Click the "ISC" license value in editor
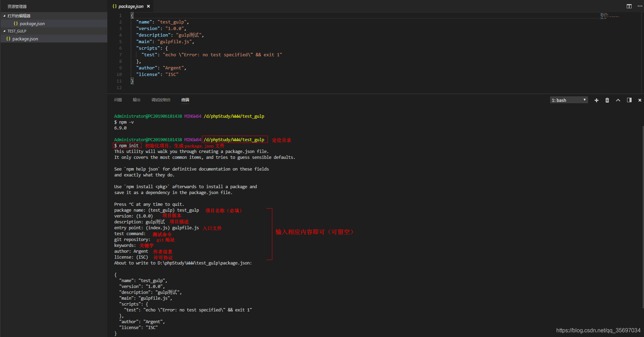The width and height of the screenshot is (644, 337). point(172,74)
